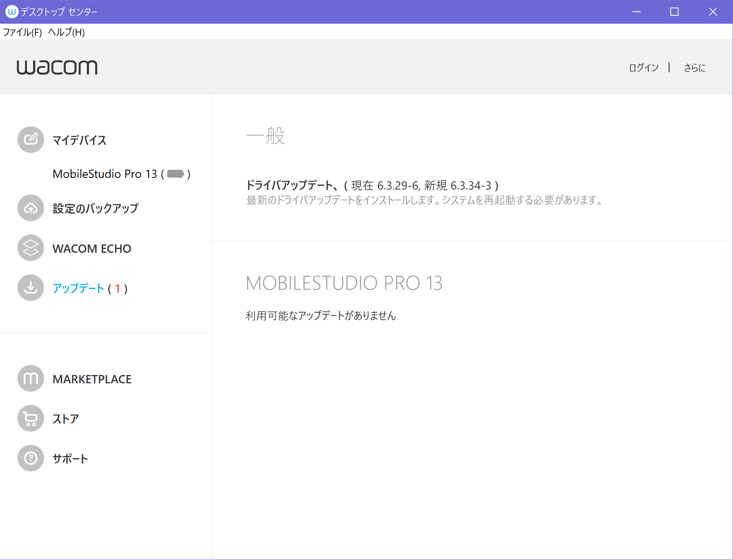Click the Wacom logo in the header
The image size is (733, 560).
pos(57,67)
